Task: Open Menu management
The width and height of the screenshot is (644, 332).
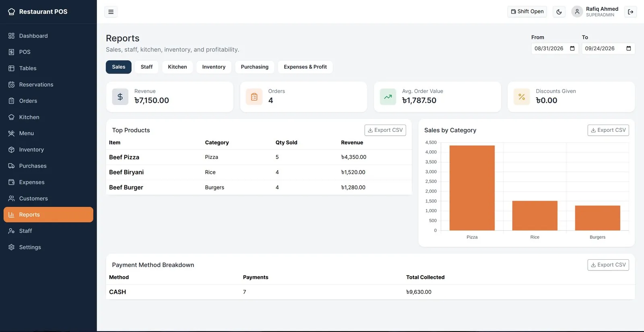Action: 48,133
